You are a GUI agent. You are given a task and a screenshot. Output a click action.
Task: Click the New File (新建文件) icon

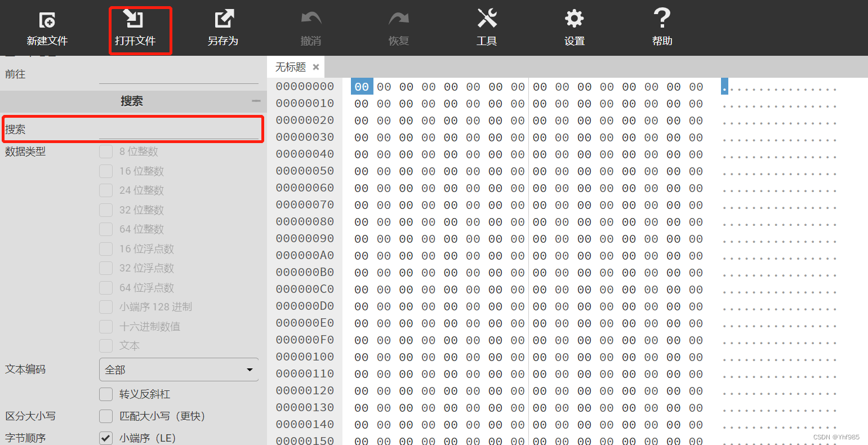[47, 20]
